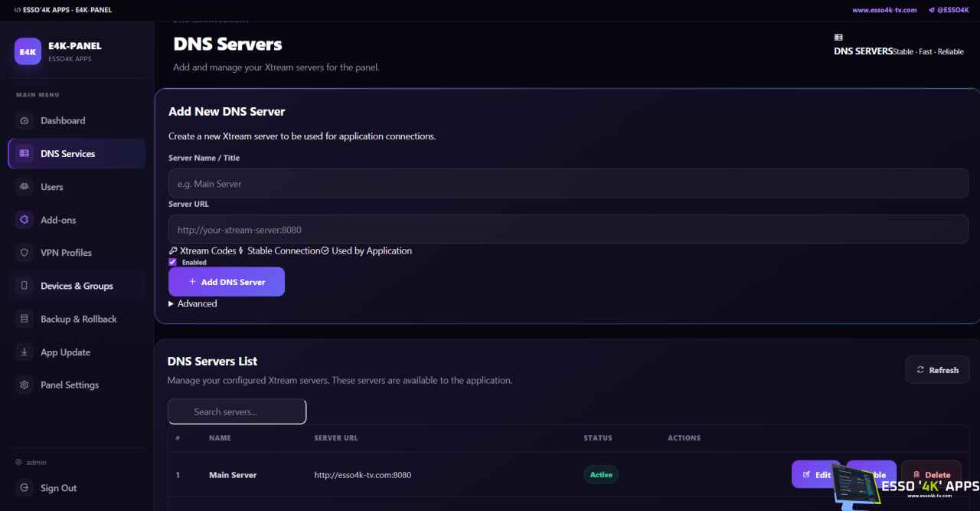Open the www.esso4k-tv.com link
980x511 pixels.
tap(885, 11)
